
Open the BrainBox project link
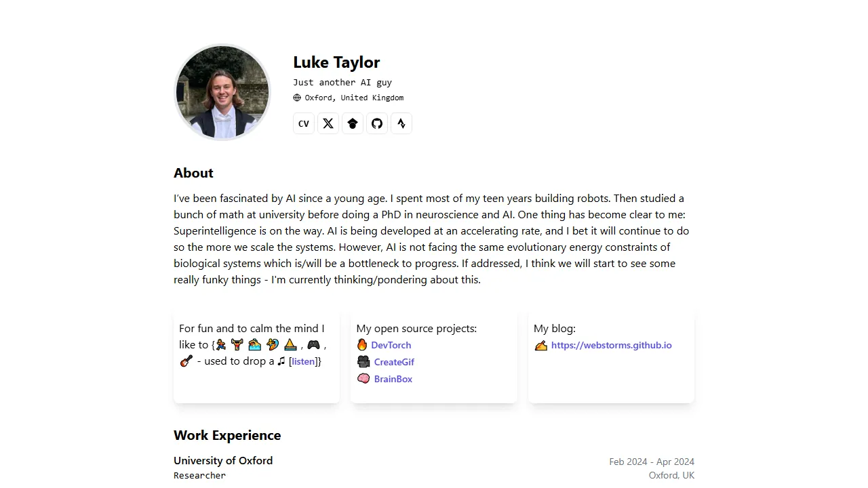[393, 379]
